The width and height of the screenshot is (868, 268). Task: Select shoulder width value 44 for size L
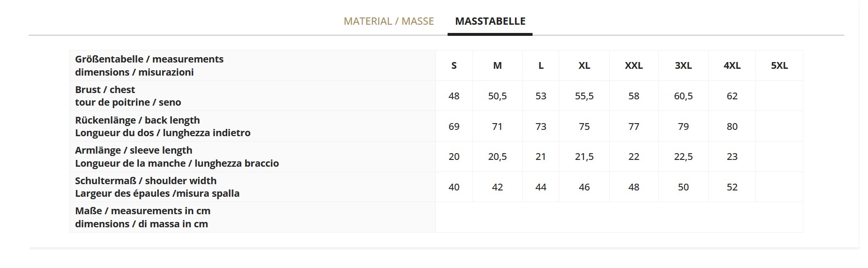click(541, 187)
